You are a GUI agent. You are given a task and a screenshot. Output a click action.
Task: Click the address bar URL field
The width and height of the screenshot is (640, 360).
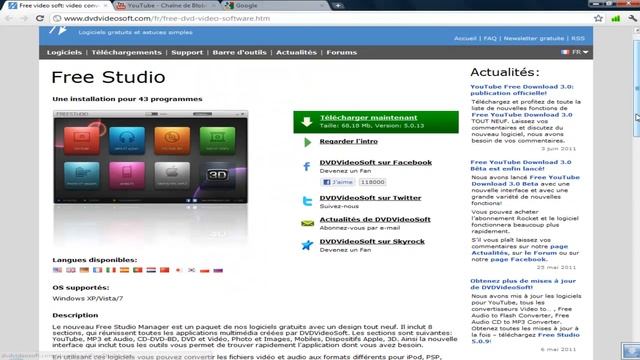pos(322,18)
